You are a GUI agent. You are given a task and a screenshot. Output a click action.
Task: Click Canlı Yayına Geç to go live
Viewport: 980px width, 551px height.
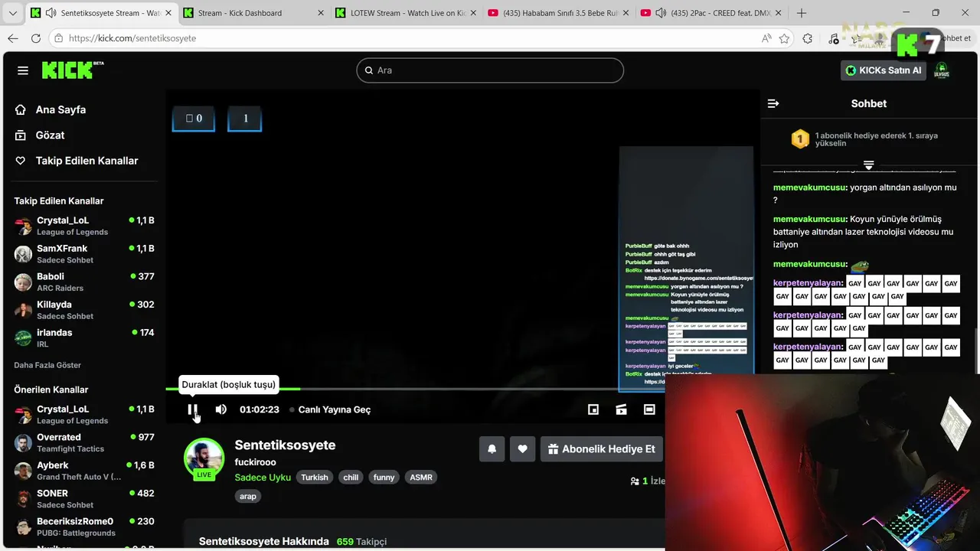click(330, 409)
